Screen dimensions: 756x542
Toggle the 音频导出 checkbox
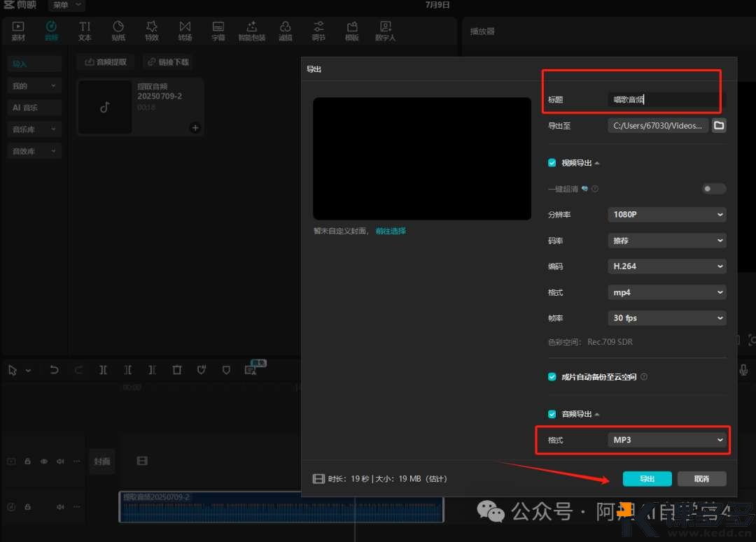tap(552, 414)
